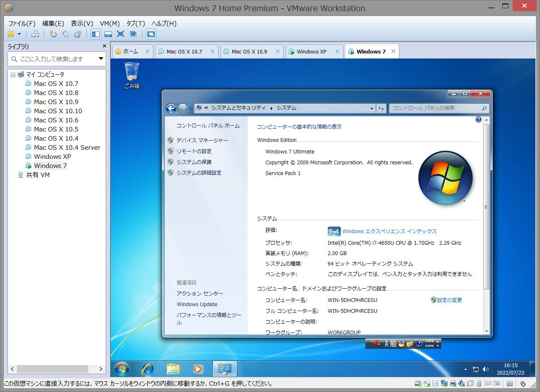The height and width of the screenshot is (392, 540).
Task: Toggle Unity mode toolbar button
Action: (133, 34)
